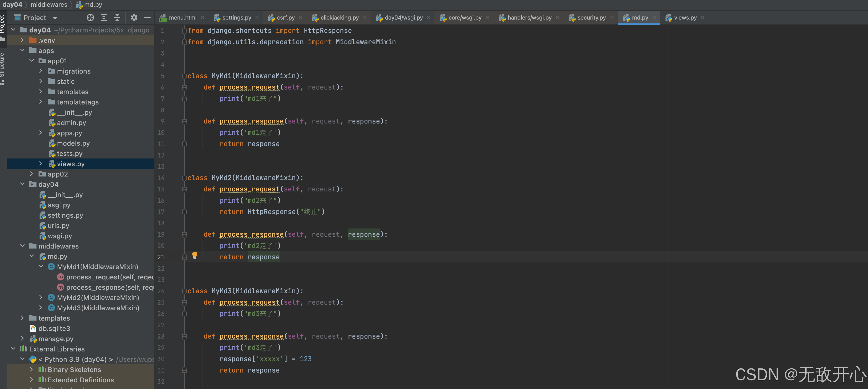
Task: Select urls.py in day04 folder
Action: (x=59, y=225)
